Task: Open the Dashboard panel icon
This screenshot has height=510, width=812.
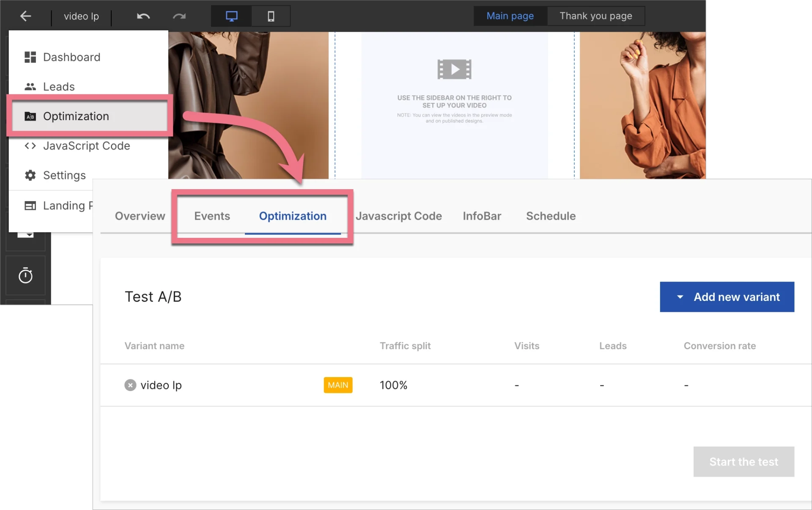Action: click(30, 57)
